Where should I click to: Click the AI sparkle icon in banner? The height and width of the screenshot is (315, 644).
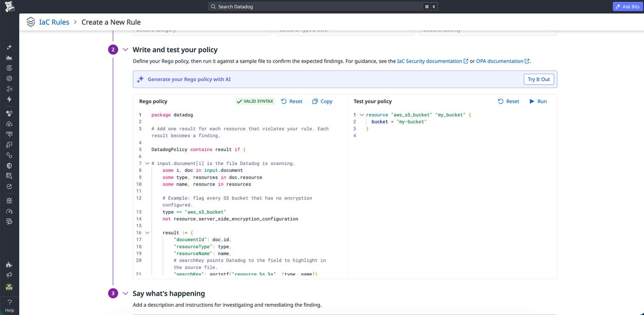tap(140, 79)
